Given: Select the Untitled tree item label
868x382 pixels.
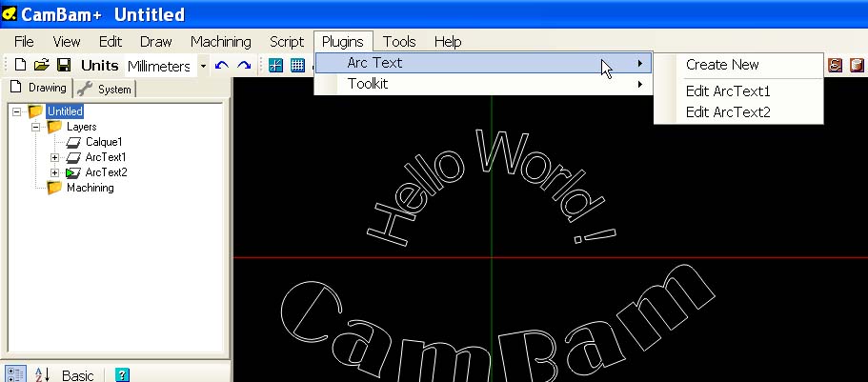Looking at the screenshot, I should click(65, 111).
